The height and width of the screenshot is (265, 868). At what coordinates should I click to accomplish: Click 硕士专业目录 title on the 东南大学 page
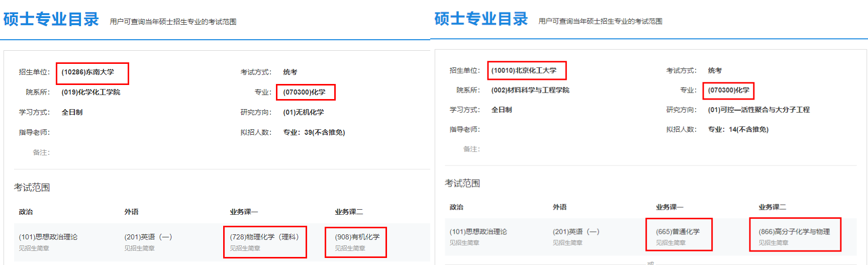[51, 20]
